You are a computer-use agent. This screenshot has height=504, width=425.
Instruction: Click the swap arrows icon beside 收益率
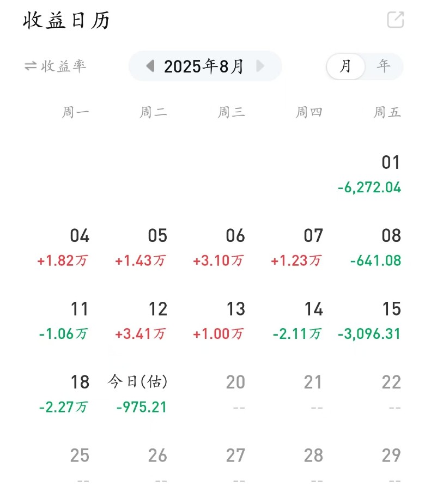coord(30,66)
